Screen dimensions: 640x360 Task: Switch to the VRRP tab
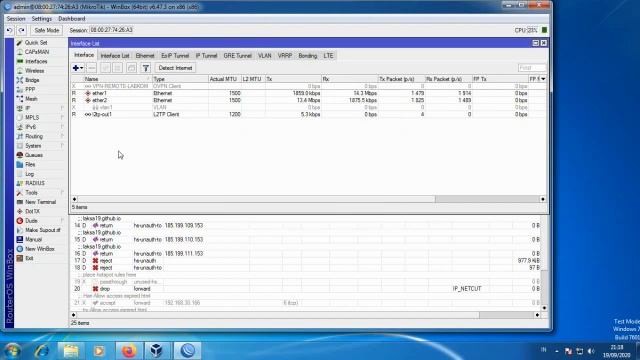coord(285,56)
